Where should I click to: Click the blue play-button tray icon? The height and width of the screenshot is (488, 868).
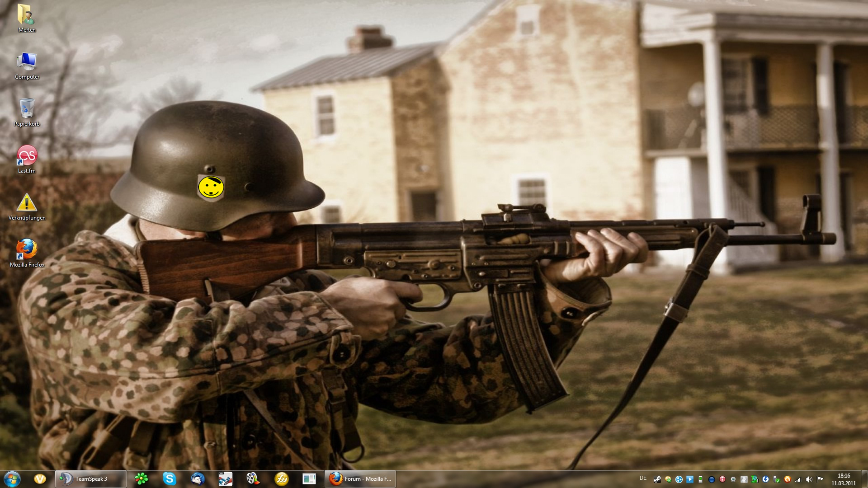tap(690, 479)
